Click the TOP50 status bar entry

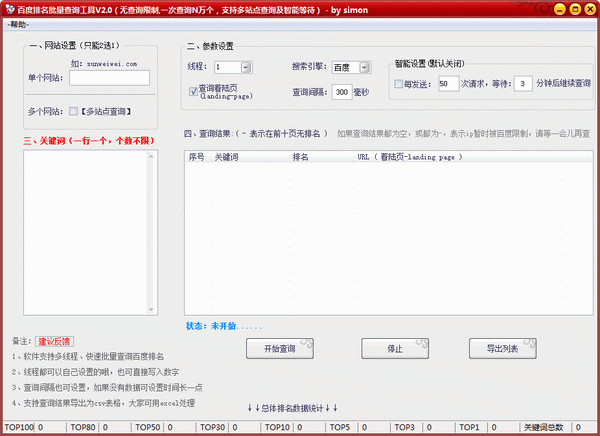click(148, 427)
